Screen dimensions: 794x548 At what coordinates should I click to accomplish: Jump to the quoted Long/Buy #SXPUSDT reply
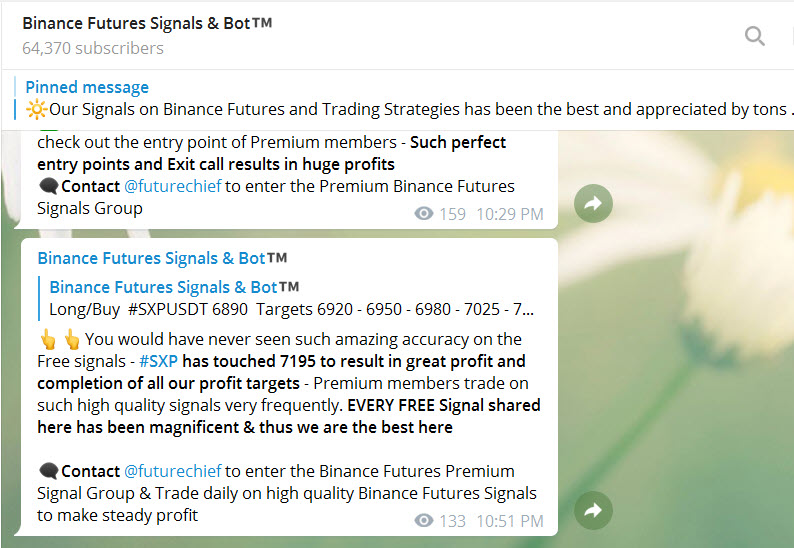[x=290, y=308]
